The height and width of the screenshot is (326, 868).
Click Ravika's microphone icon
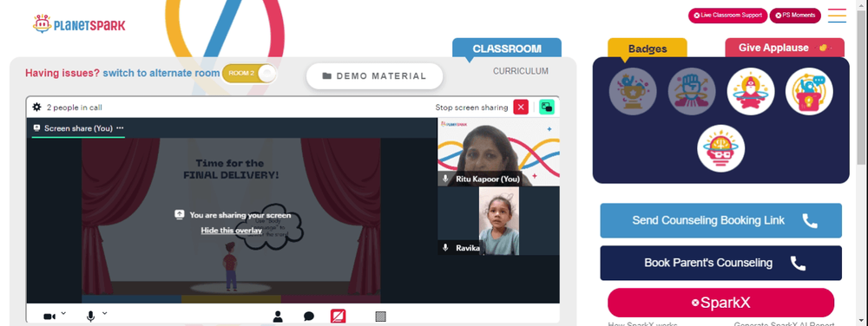click(445, 248)
